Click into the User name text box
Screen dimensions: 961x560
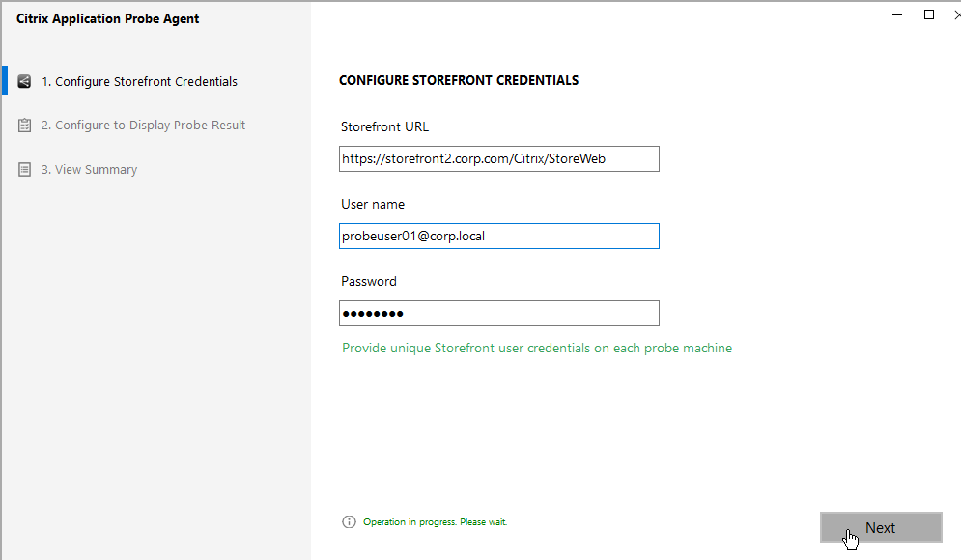click(499, 236)
